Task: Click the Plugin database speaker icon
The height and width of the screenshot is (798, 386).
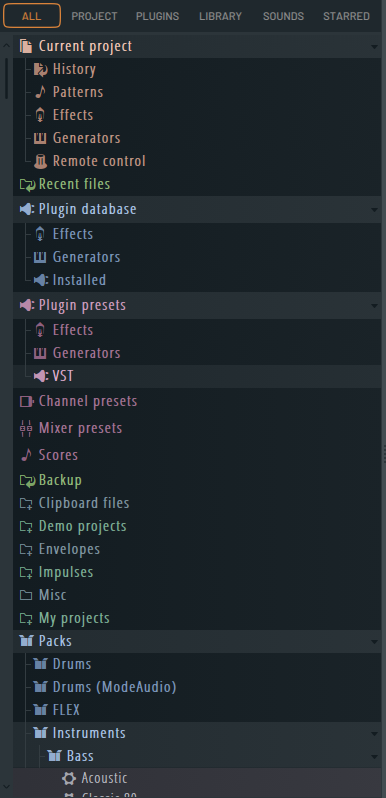Action: pos(27,209)
